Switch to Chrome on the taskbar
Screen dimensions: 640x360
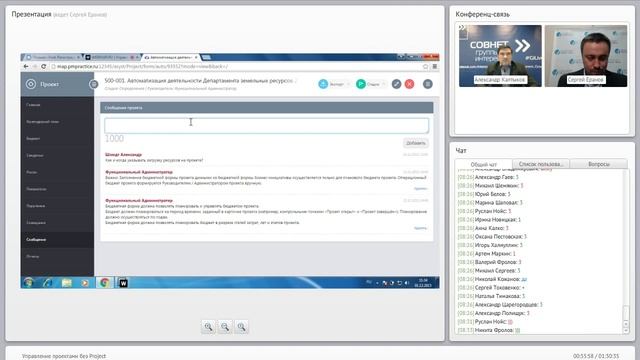tap(104, 282)
